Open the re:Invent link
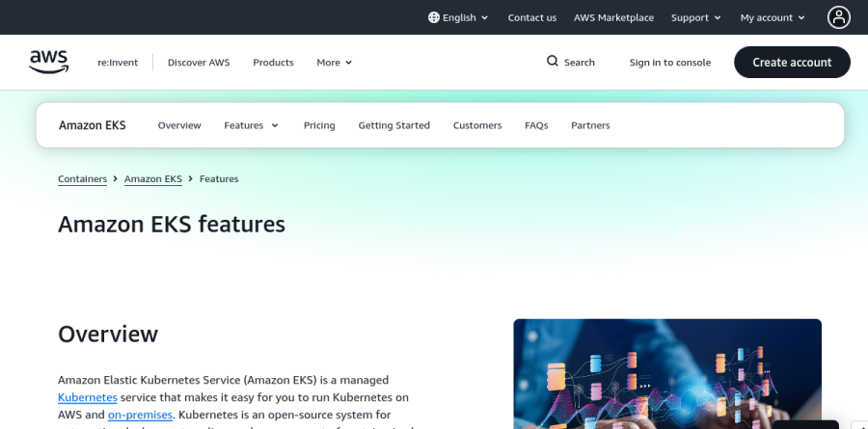This screenshot has width=868, height=429. [x=118, y=63]
